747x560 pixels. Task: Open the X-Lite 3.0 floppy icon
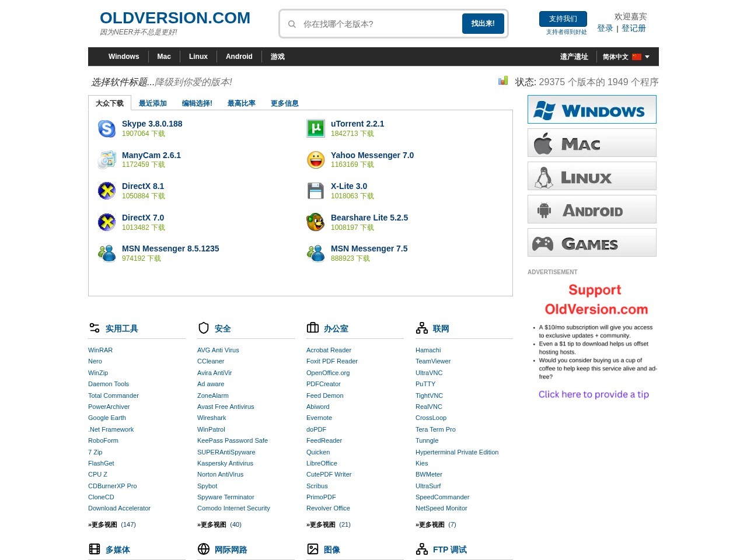tap(316, 191)
